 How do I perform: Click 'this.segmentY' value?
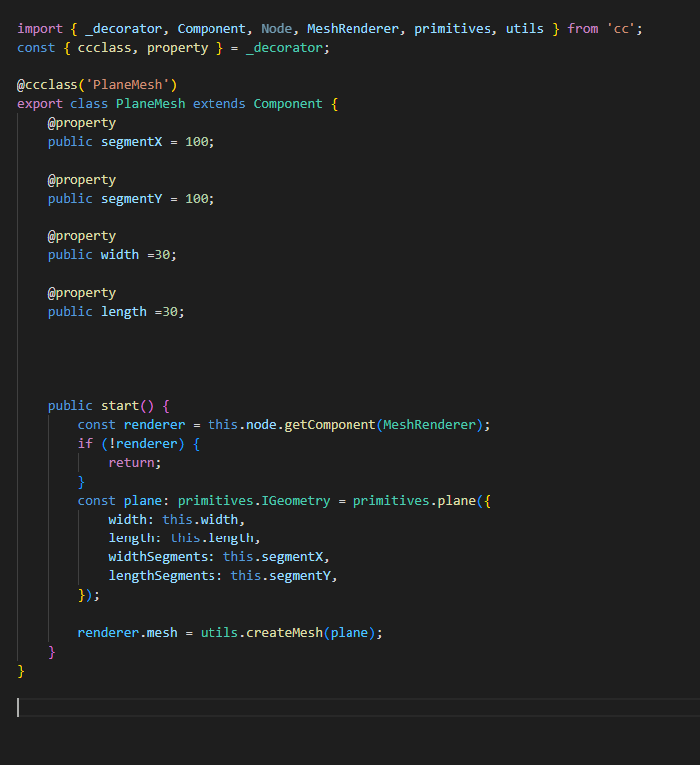click(281, 576)
